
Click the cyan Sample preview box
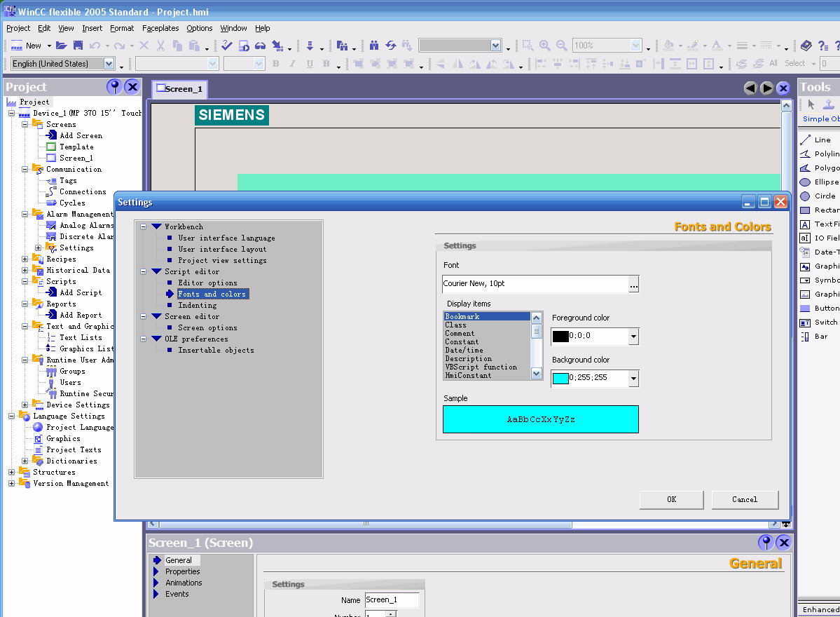point(541,419)
